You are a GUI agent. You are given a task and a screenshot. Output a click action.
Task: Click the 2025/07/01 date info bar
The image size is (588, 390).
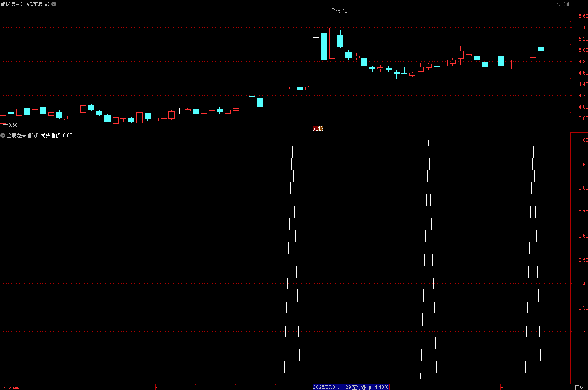[x=351, y=387]
